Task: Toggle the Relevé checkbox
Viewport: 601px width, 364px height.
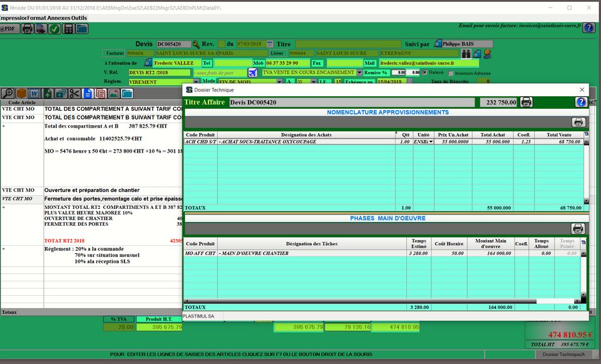Action: click(424, 73)
